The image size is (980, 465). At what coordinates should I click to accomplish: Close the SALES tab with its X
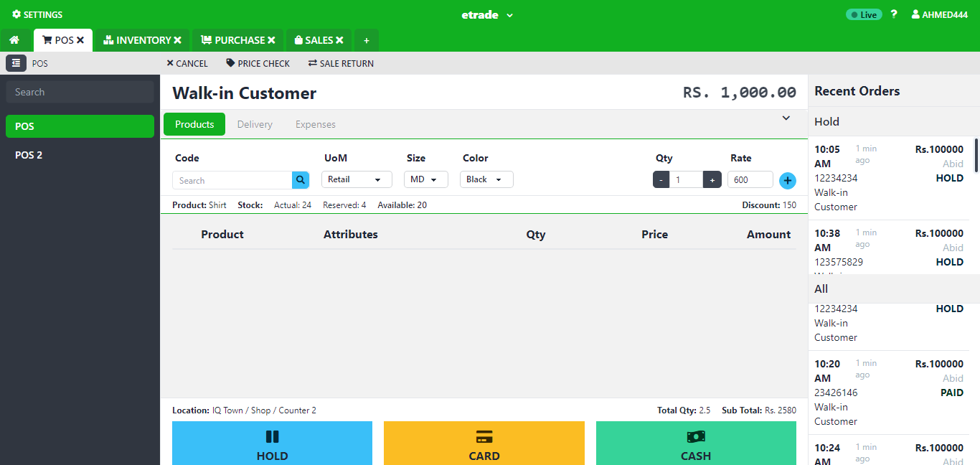click(339, 40)
